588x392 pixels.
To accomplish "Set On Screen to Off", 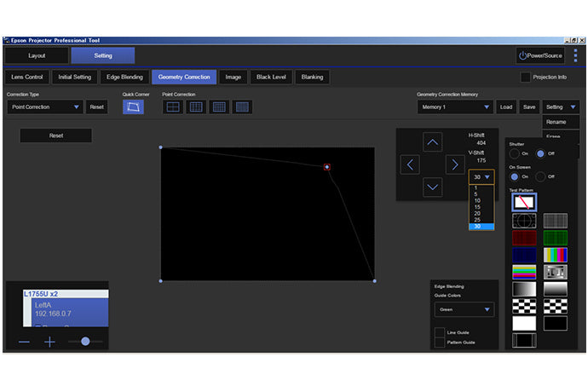I will [540, 176].
